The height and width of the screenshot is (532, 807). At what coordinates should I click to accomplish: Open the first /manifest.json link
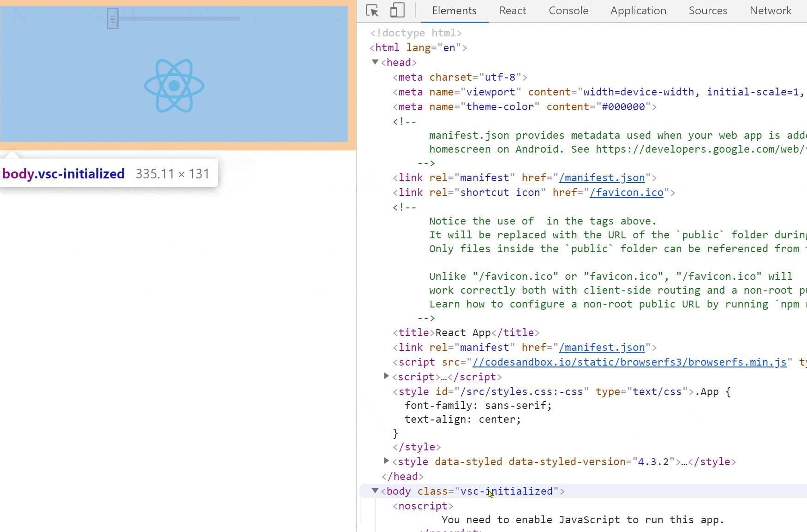point(602,178)
